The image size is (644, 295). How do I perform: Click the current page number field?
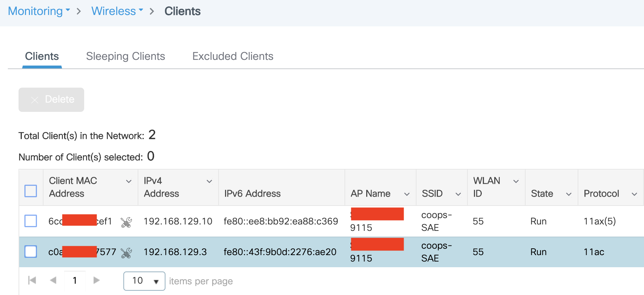75,280
